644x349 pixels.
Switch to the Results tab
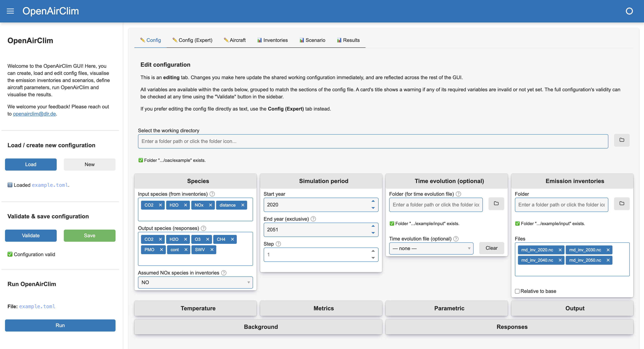click(x=348, y=40)
